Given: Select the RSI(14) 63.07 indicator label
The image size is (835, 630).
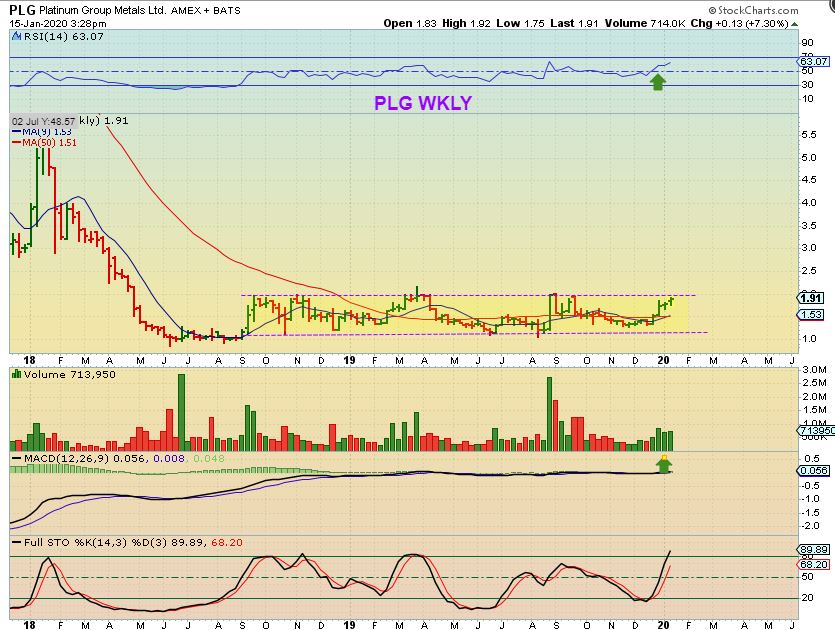Looking at the screenshot, I should 63,36.
